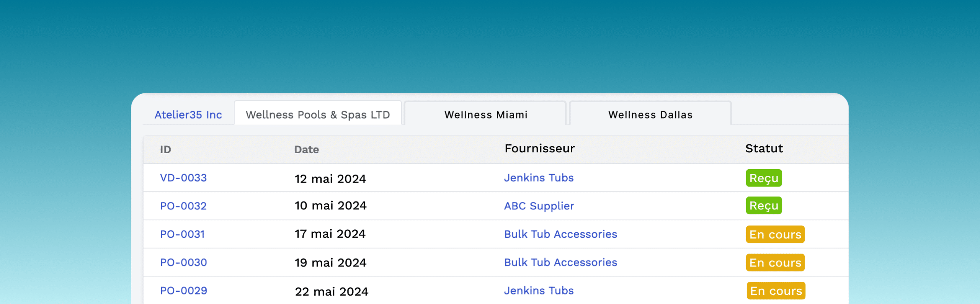The height and width of the screenshot is (304, 980).
Task: Open purchase order PO-0032
Action: point(183,206)
